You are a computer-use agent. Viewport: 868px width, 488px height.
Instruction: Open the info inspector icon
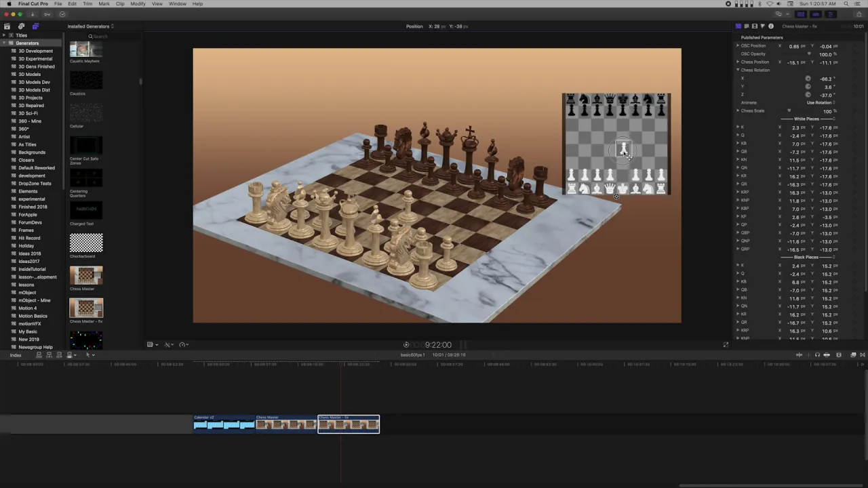coord(771,26)
